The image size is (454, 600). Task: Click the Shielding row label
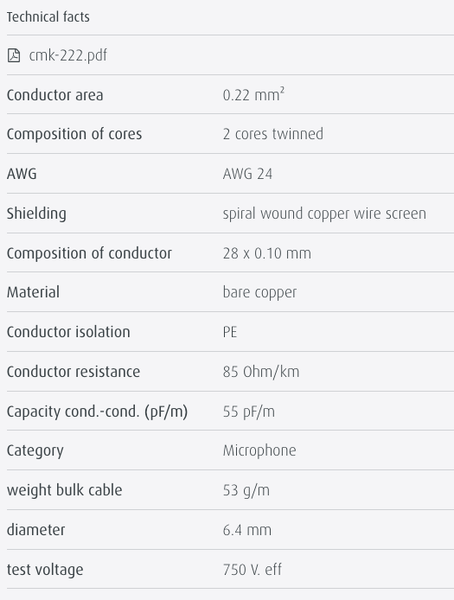point(36,214)
